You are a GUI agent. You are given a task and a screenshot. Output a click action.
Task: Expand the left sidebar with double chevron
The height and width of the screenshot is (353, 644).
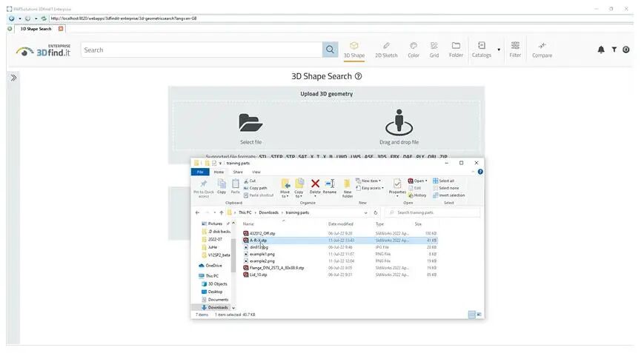click(x=13, y=78)
